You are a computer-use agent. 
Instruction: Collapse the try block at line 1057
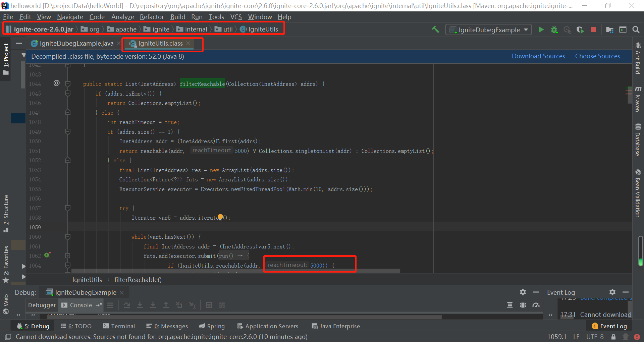[x=68, y=208]
